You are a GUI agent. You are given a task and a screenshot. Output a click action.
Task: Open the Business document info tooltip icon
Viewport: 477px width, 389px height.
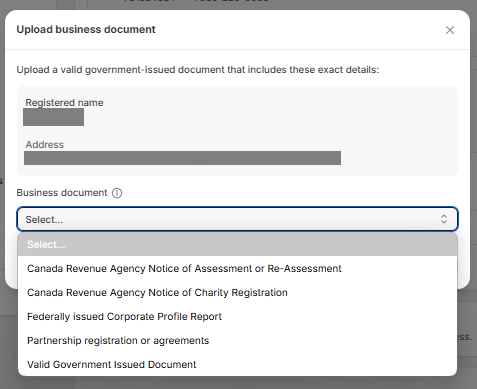(x=117, y=193)
